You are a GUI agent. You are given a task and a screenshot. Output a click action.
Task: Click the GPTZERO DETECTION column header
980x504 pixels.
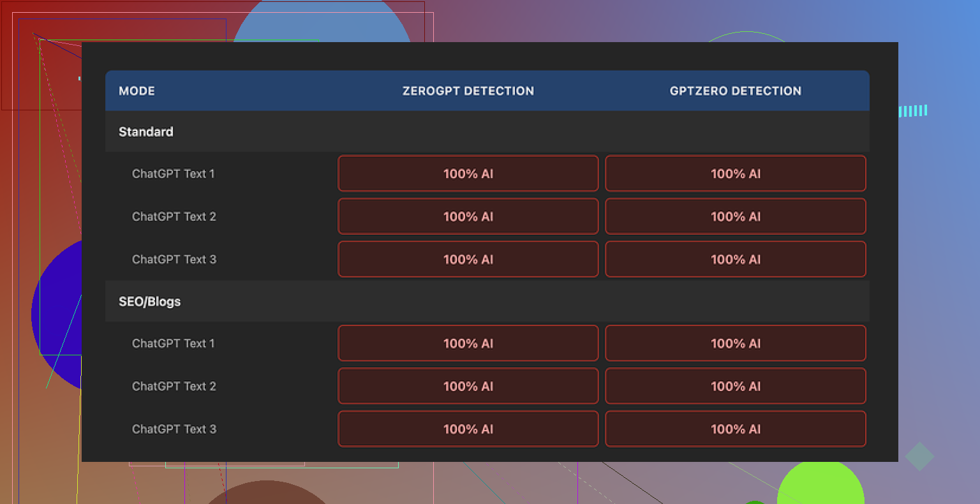click(735, 91)
